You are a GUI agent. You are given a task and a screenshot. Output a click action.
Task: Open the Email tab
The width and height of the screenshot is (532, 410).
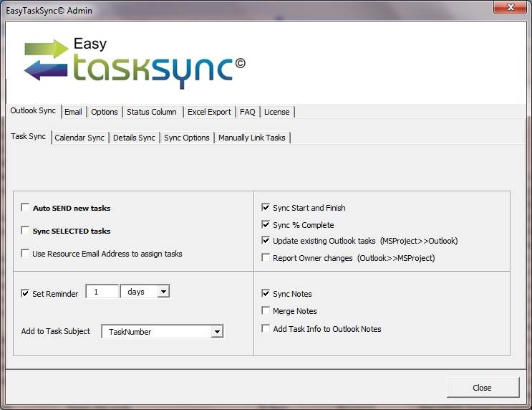(73, 112)
